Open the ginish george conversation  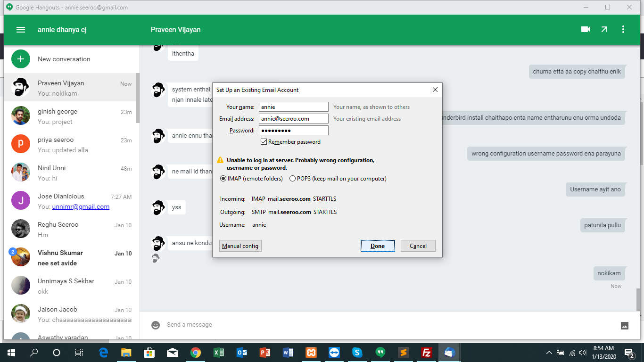click(71, 116)
